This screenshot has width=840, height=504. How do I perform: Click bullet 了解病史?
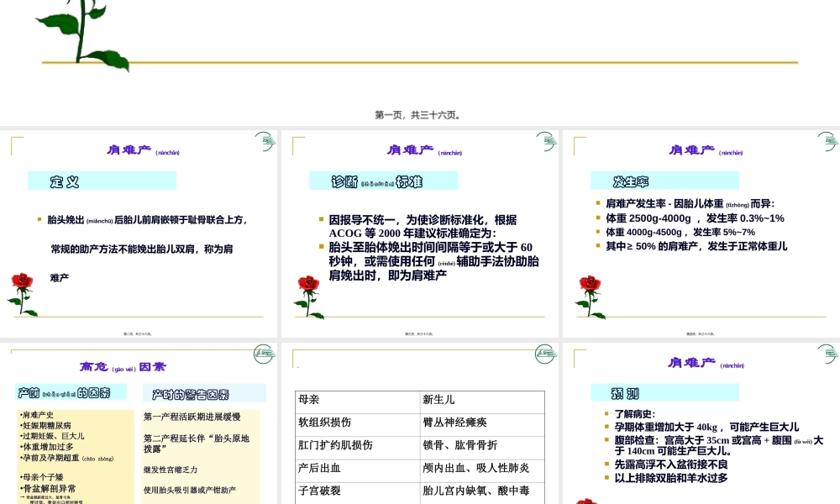(635, 413)
